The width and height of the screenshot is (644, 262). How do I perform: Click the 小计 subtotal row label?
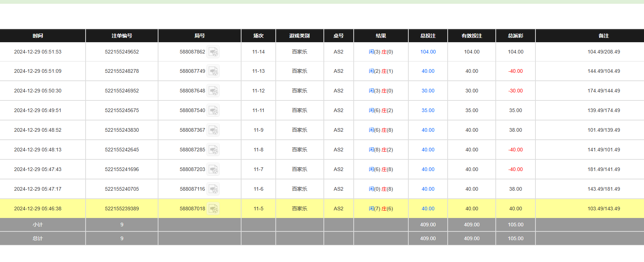(38, 225)
